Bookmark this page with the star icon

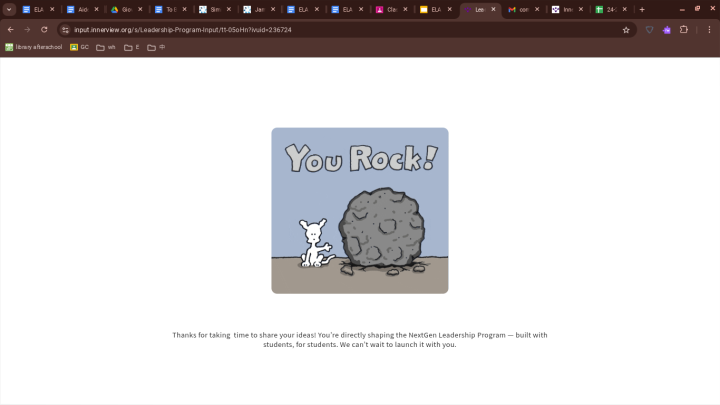[626, 30]
